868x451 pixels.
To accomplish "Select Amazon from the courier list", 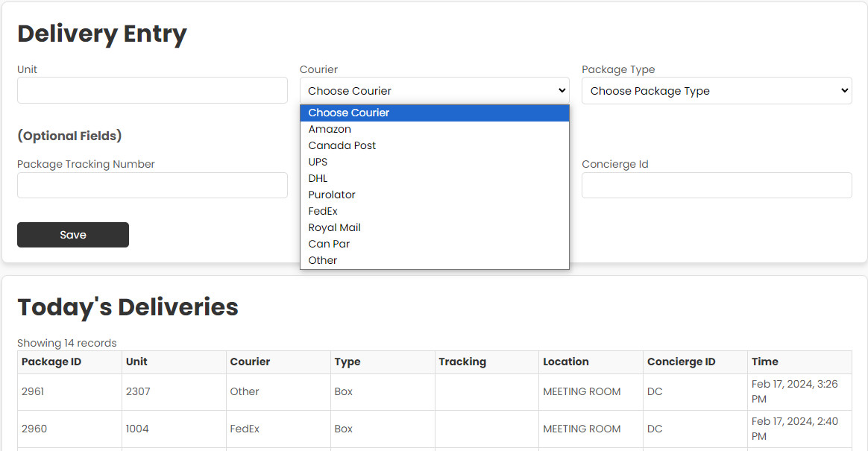I will click(330, 129).
